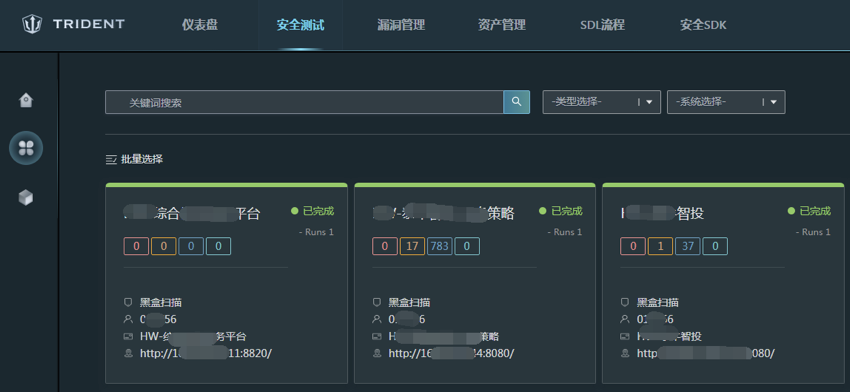Open the 安全SDK tab
The height and width of the screenshot is (392, 850).
point(703,25)
